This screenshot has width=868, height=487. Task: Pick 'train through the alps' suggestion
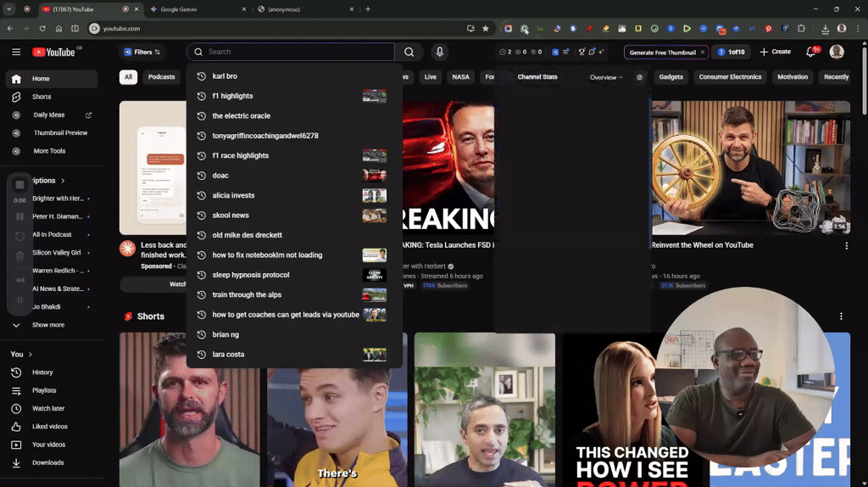pos(294,294)
